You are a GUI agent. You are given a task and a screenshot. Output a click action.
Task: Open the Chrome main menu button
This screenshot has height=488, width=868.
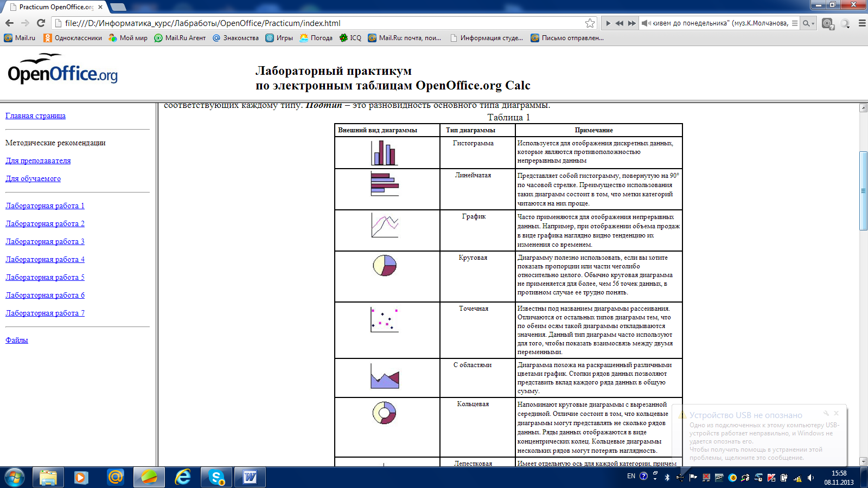(861, 23)
